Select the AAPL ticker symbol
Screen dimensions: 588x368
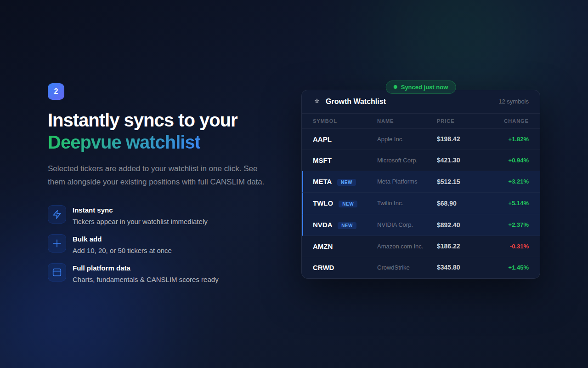322,139
